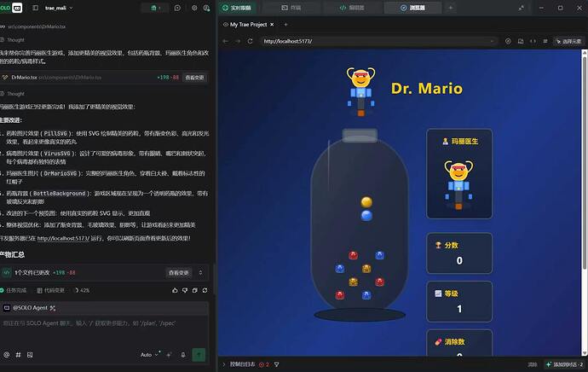Click the microphone voice input icon
The image size is (588, 372).
(183, 354)
